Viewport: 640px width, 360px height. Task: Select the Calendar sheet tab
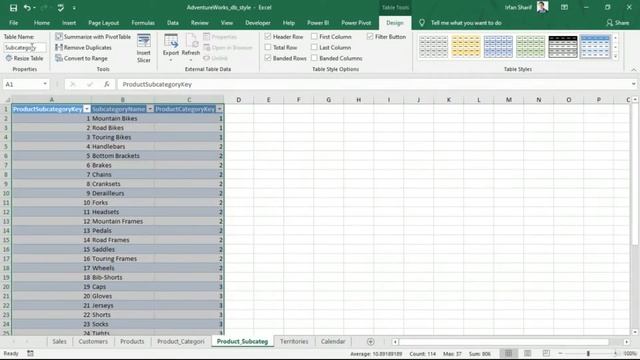(333, 342)
